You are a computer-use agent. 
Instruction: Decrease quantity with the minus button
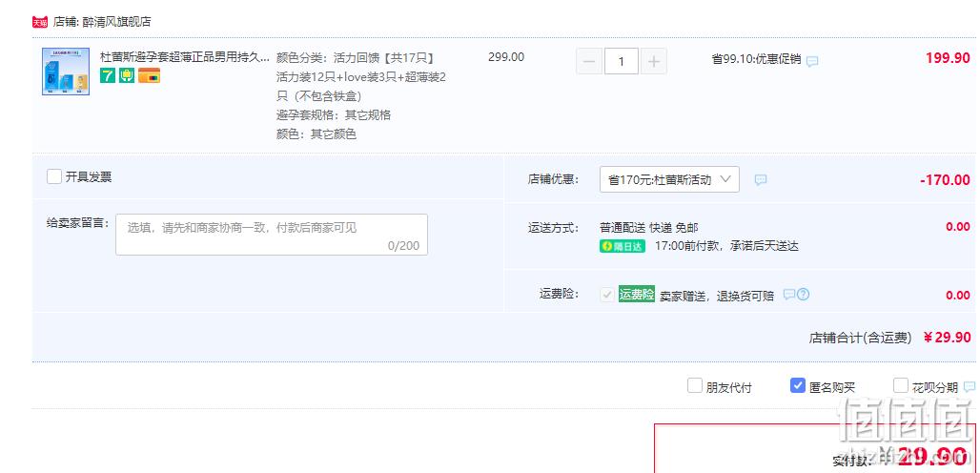[x=589, y=61]
